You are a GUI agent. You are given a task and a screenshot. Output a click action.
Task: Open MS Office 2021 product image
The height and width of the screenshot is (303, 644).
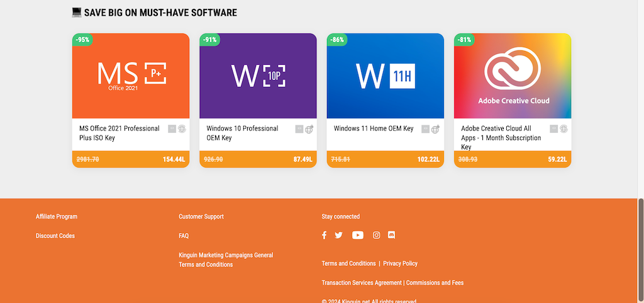coord(131,76)
